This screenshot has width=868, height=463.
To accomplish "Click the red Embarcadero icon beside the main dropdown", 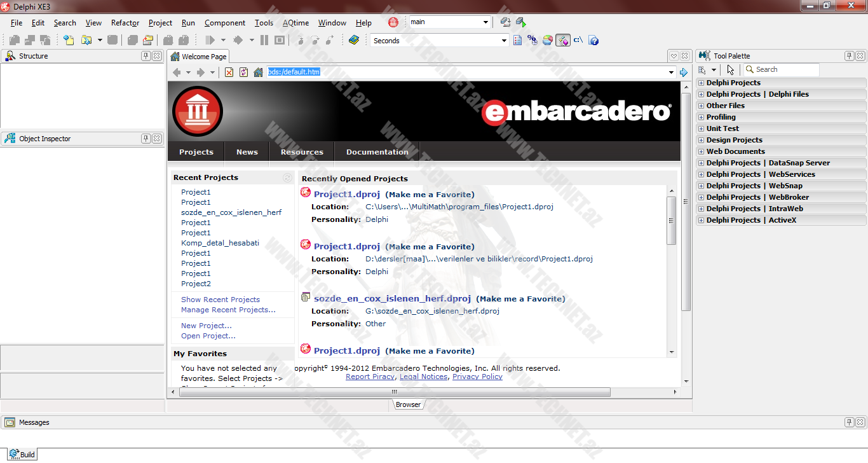I will tap(393, 22).
